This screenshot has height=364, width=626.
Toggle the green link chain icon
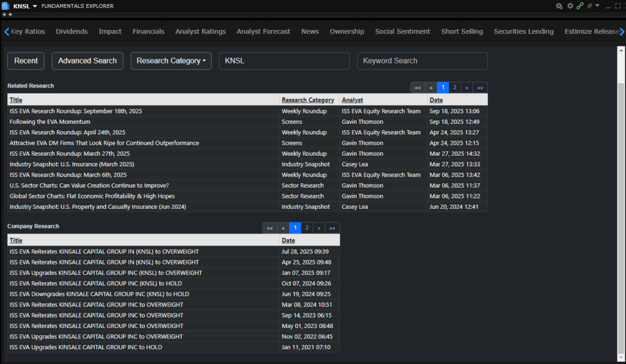pyautogui.click(x=580, y=5)
